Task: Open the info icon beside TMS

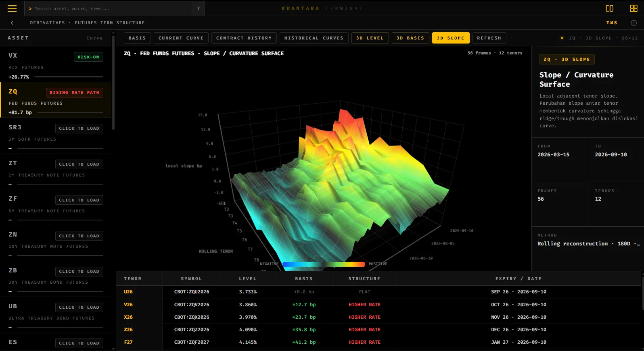Action: (634, 23)
